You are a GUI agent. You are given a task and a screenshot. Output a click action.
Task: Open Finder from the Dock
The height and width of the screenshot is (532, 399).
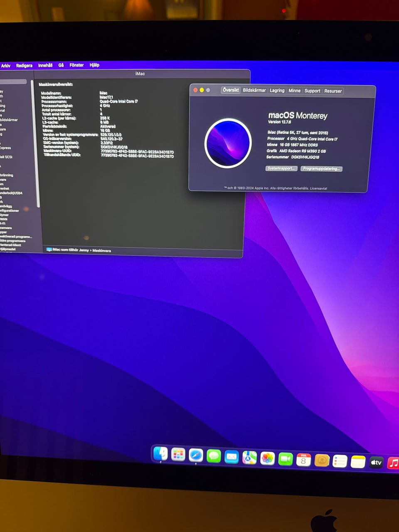pos(160,454)
